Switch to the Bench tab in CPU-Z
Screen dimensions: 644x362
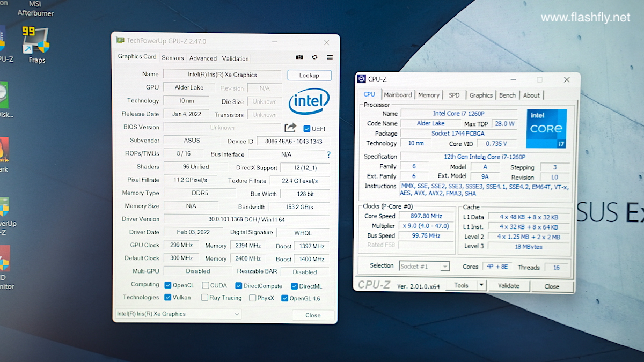(x=507, y=95)
